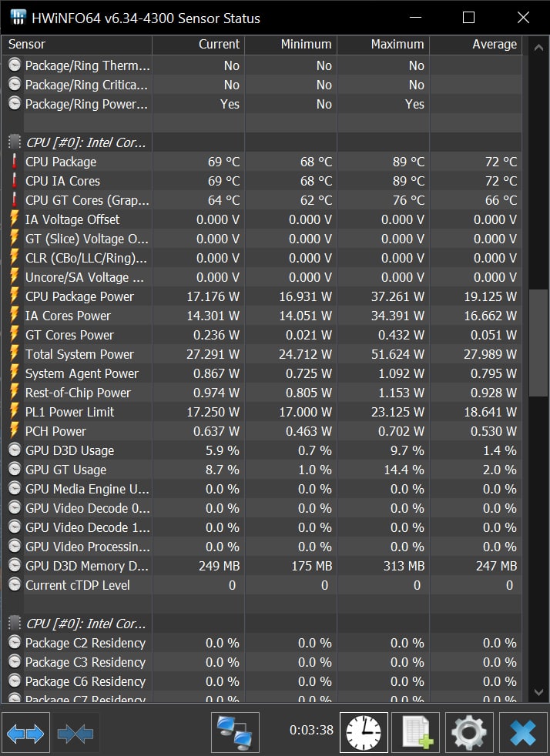Open remote center network computers icon
The image size is (550, 756).
(235, 732)
